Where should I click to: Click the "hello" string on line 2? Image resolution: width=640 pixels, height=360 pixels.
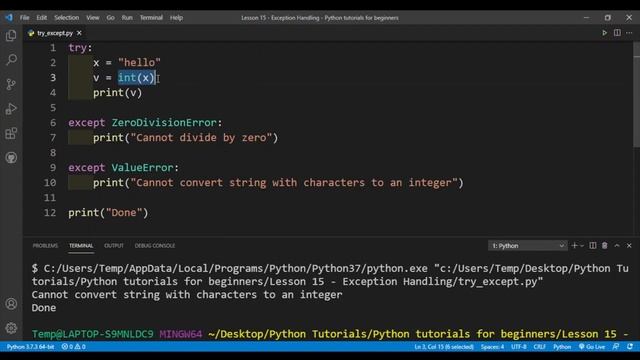point(139,62)
